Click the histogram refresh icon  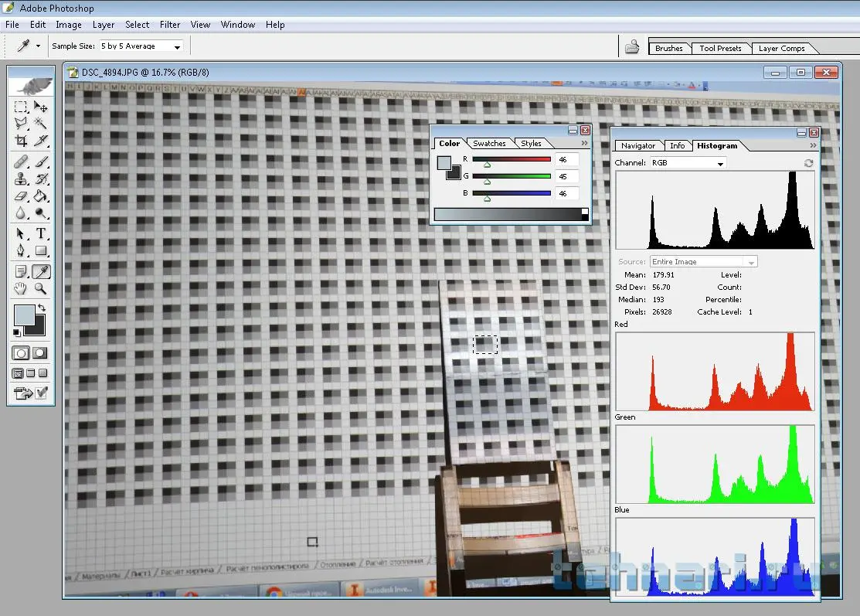(808, 163)
